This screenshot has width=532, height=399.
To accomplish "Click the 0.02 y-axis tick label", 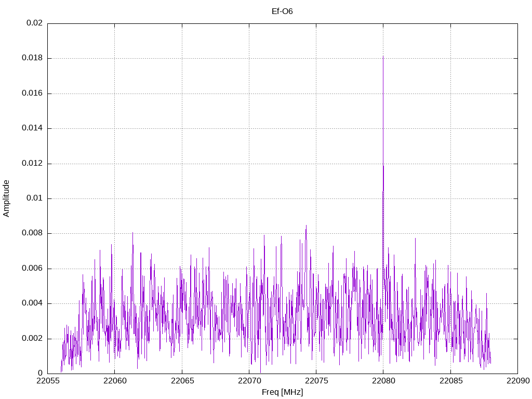I will click(x=35, y=23).
